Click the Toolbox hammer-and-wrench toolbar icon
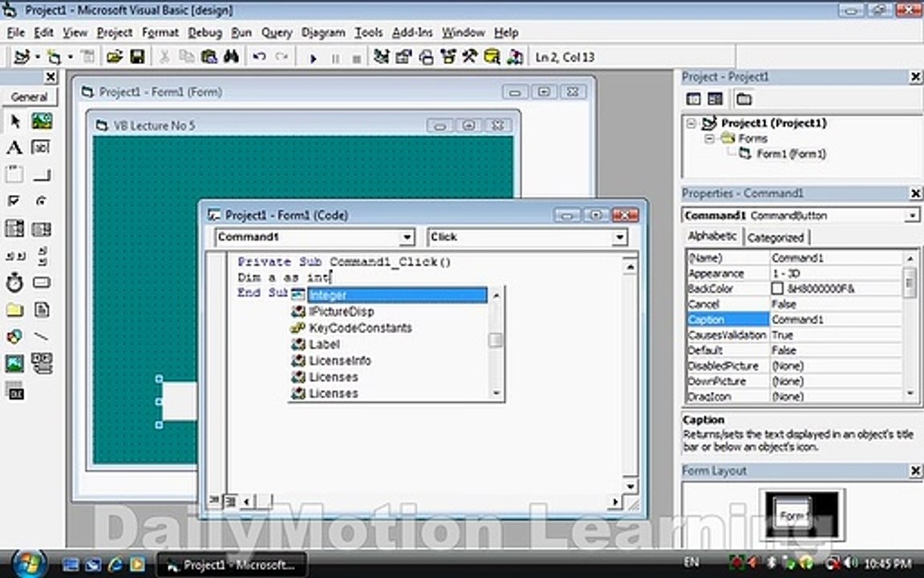This screenshot has height=578, width=924. coord(470,57)
